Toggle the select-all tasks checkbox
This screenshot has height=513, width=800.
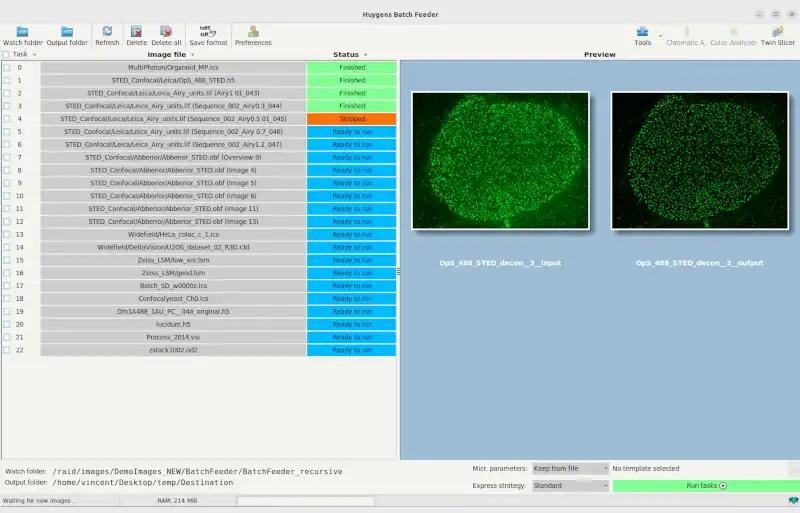6,54
